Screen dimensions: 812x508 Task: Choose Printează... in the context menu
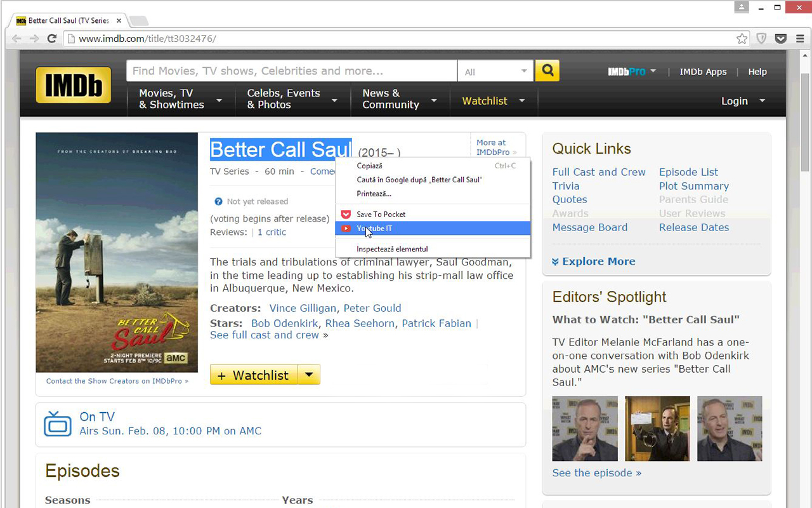[x=433, y=194]
